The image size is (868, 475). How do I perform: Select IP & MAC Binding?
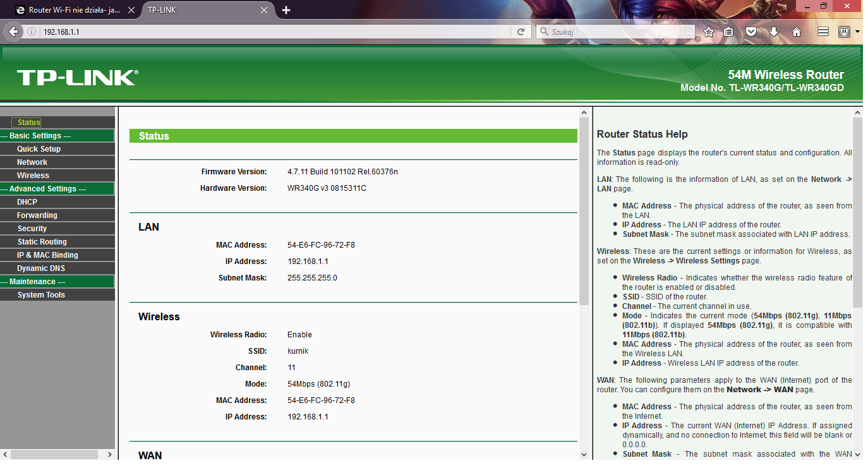(x=47, y=255)
